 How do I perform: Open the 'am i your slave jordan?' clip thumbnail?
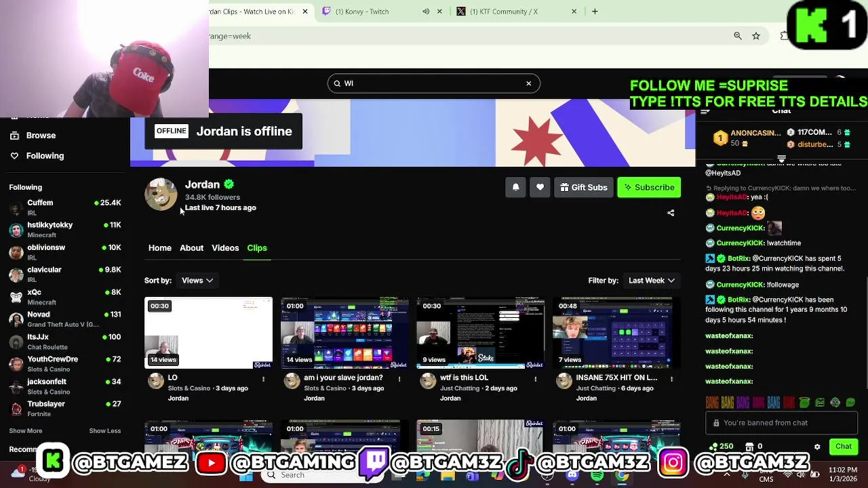(344, 333)
